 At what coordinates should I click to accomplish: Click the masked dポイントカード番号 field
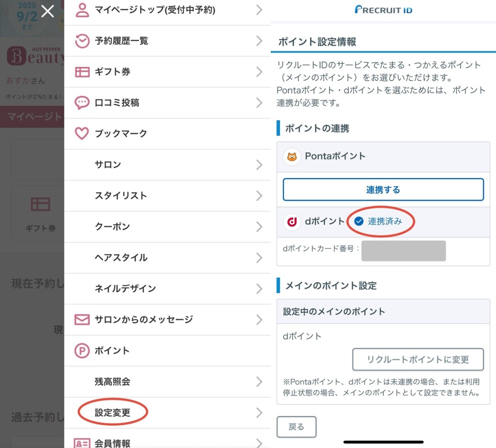tap(403, 250)
